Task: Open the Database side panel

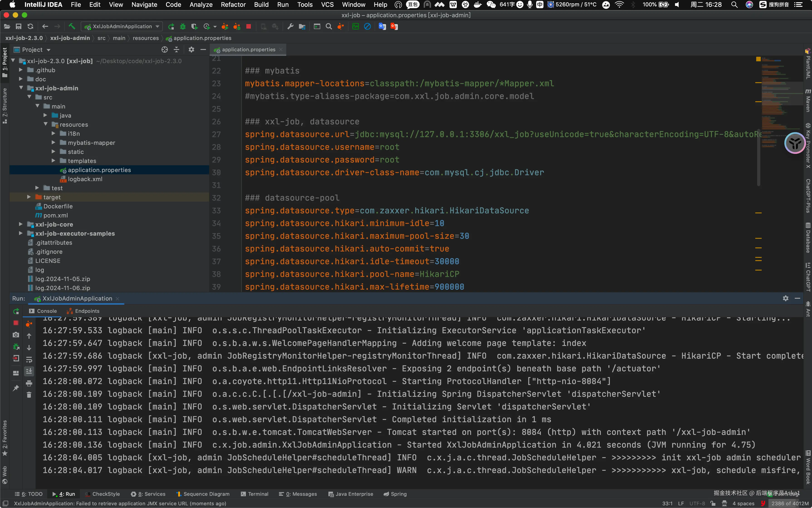Action: click(808, 237)
